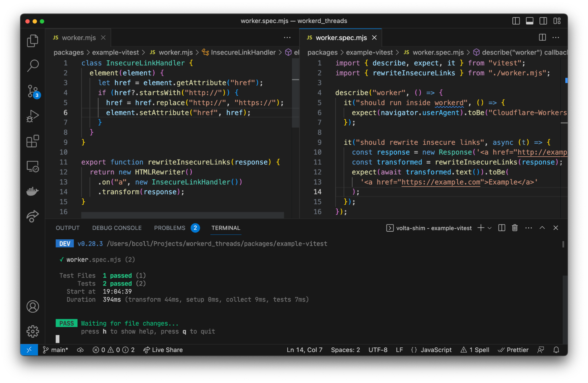Toggle the primary side bar button
Viewport: 588px width, 383px height.
tap(516, 21)
